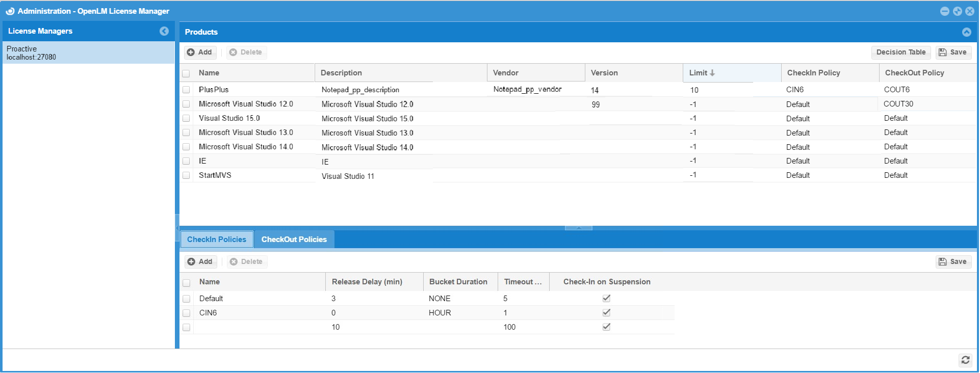Switch to the CheckOut Policies tab
The width and height of the screenshot is (980, 373).
tap(294, 239)
